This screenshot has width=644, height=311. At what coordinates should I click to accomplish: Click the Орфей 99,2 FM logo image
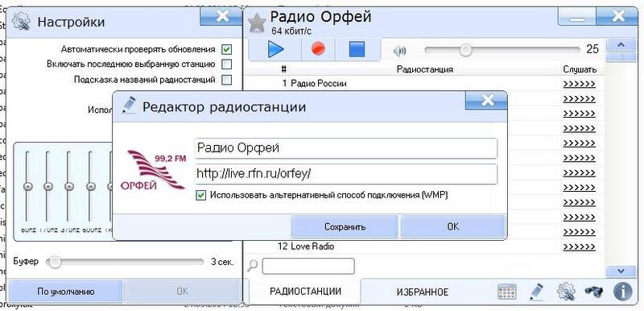click(x=153, y=171)
